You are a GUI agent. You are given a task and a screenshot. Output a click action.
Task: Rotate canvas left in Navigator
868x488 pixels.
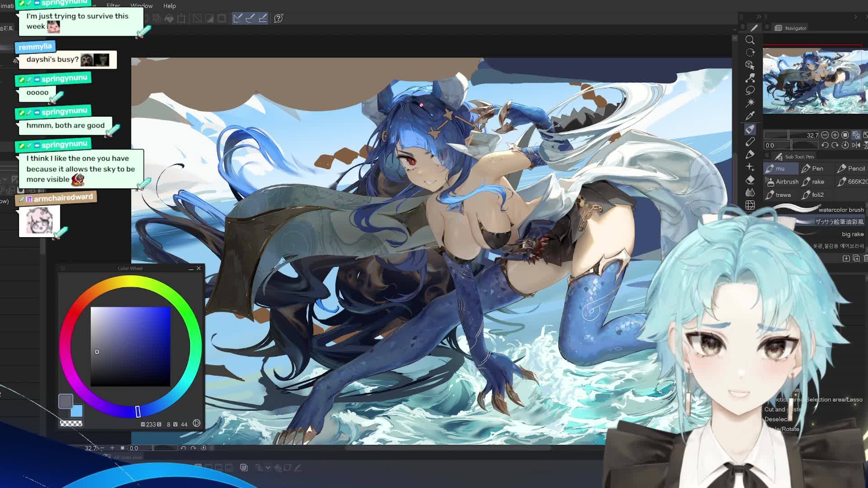825,145
